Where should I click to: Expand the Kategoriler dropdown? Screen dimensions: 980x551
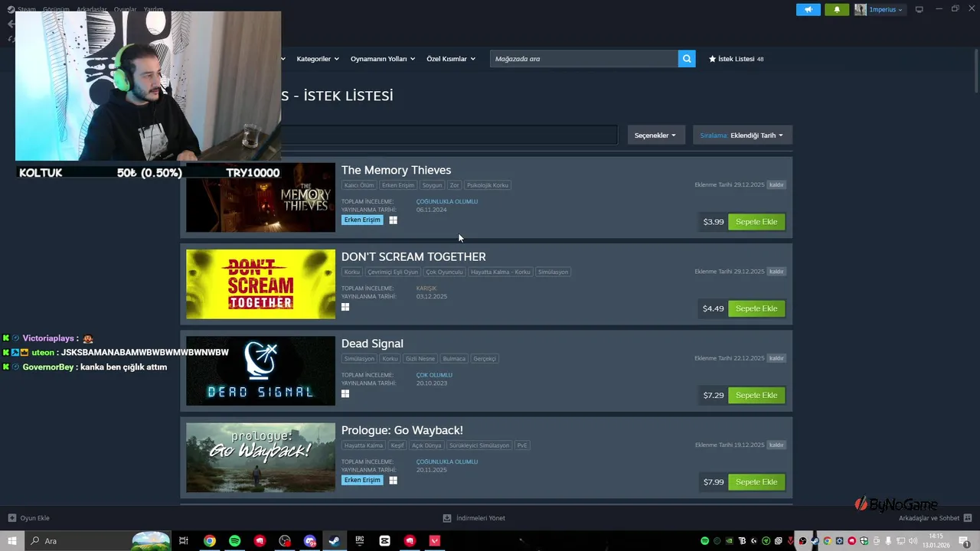tap(318, 59)
